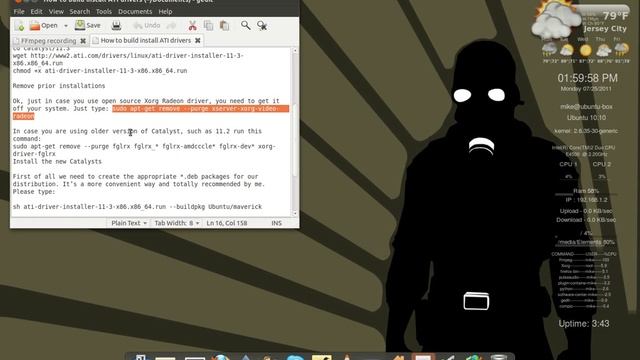Click the line "Remove prior installations"

[x=59, y=86]
